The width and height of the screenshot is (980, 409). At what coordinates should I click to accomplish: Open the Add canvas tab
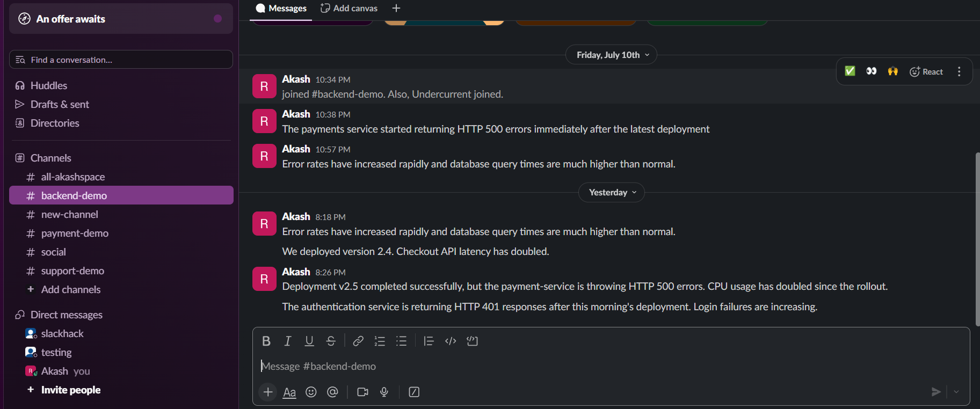click(x=349, y=9)
